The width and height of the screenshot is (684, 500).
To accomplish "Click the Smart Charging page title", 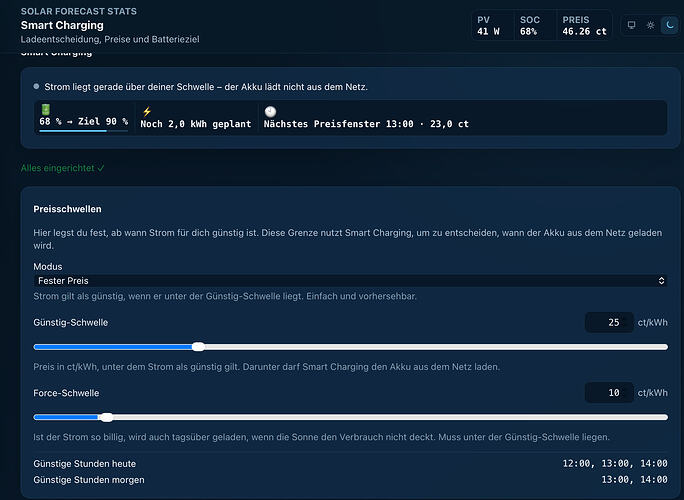I will [62, 25].
